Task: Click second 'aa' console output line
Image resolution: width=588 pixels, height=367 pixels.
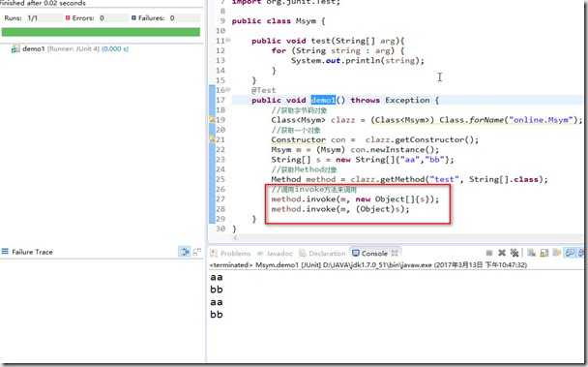Action: [x=217, y=302]
